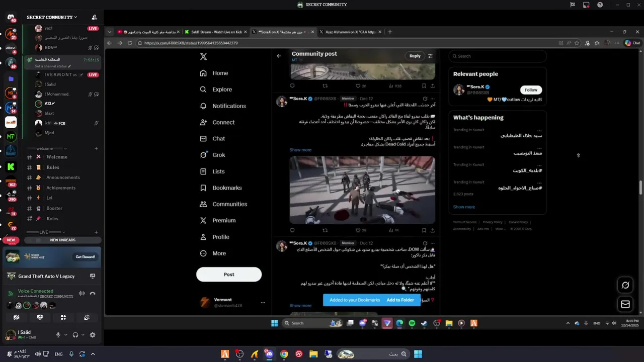
Task: Open floating Grok button at bottom right
Action: point(625,285)
